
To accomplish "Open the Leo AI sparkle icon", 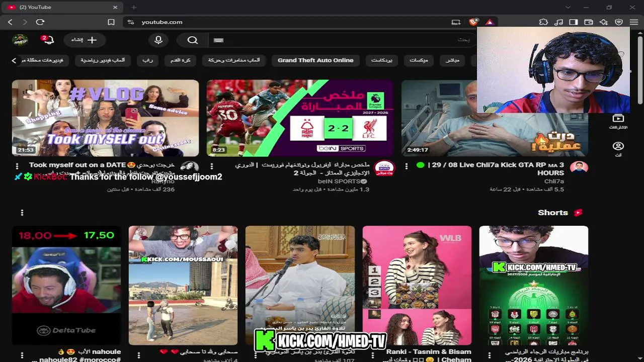I will [x=604, y=22].
